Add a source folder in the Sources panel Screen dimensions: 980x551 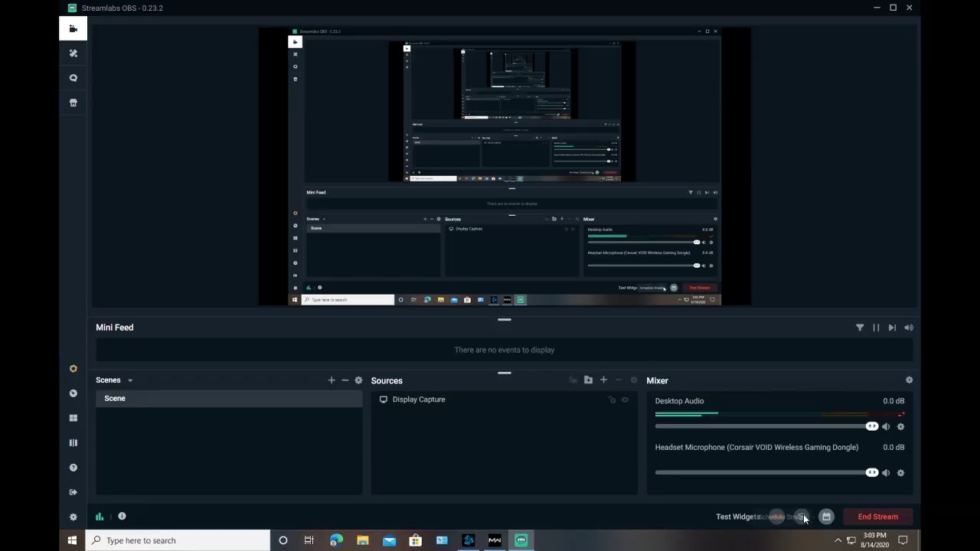[x=588, y=380]
